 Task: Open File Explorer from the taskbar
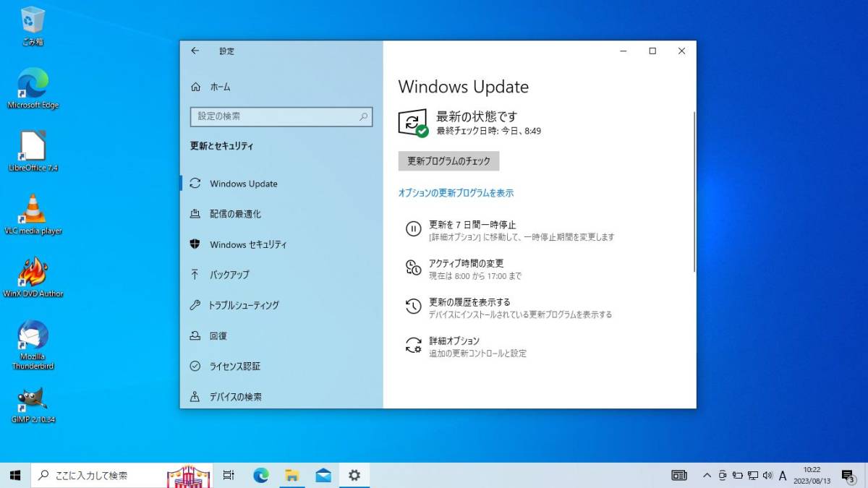pyautogui.click(x=292, y=475)
